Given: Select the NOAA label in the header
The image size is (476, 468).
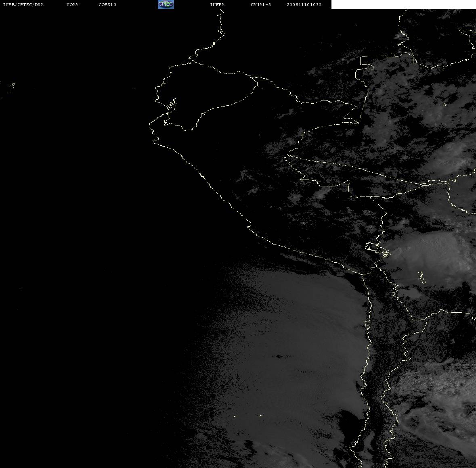Looking at the screenshot, I should (72, 4).
